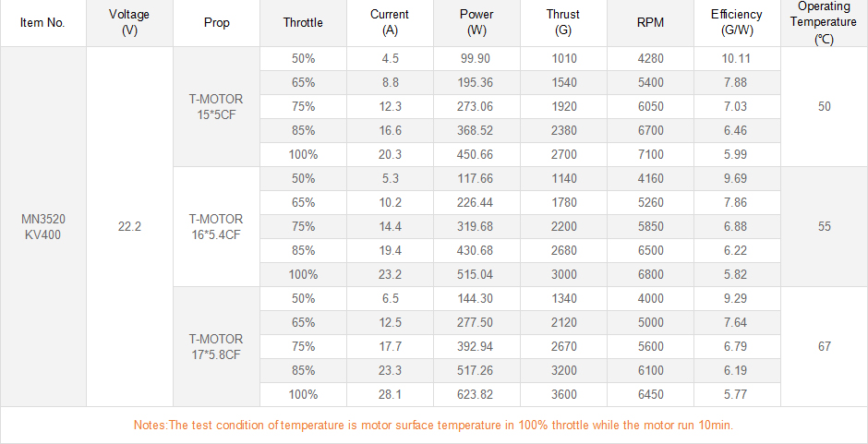Click the T-MOTOR 17*5.8CF prop cell
The width and height of the screenshot is (868, 444).
[216, 346]
